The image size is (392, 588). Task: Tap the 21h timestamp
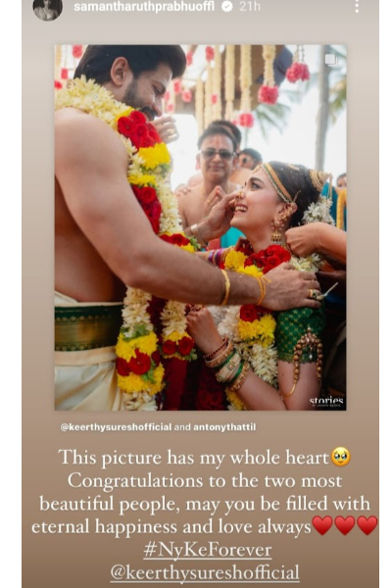[250, 7]
